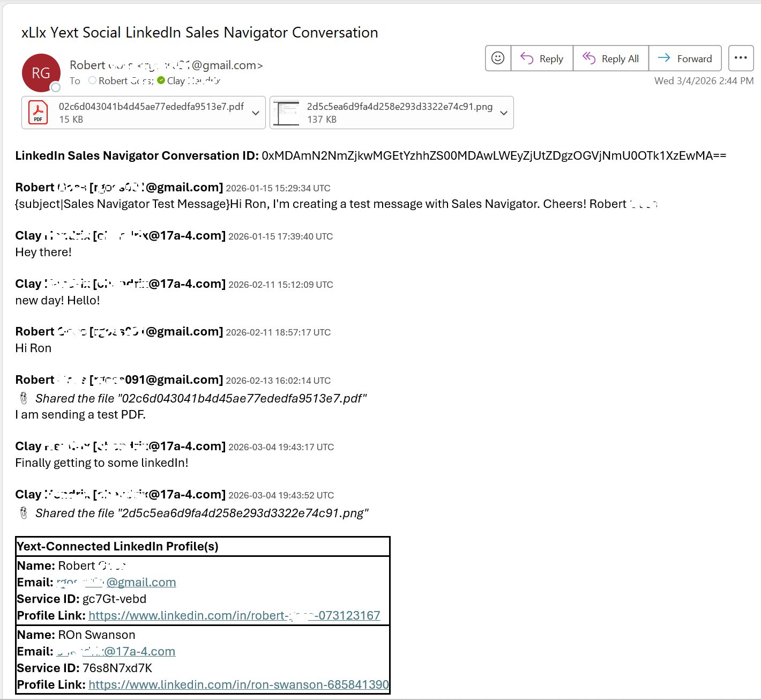Click the paperclip icon beside shared PNG file
This screenshot has height=700, width=761.
[x=24, y=513]
